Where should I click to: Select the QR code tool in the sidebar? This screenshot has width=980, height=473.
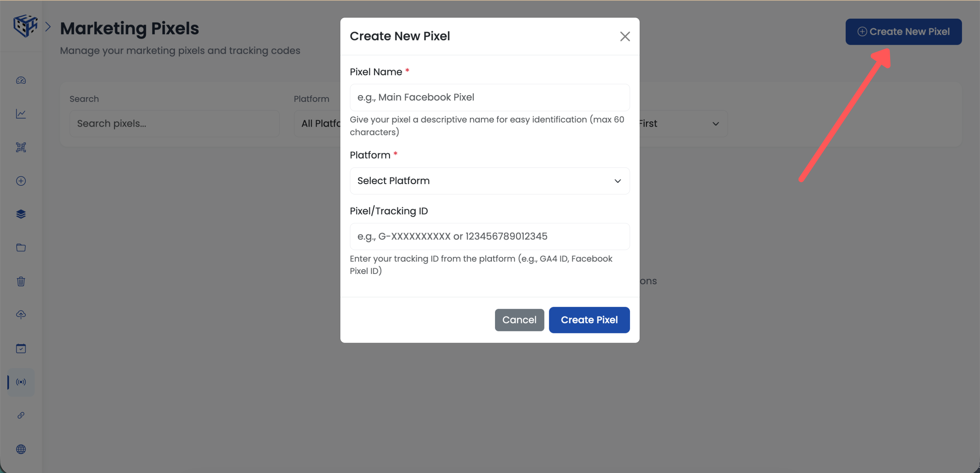[x=21, y=147]
